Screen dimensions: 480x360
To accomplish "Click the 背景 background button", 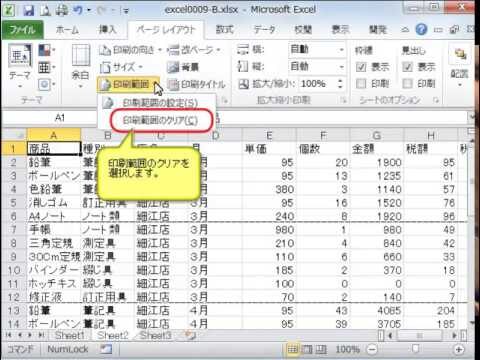I will 183,67.
